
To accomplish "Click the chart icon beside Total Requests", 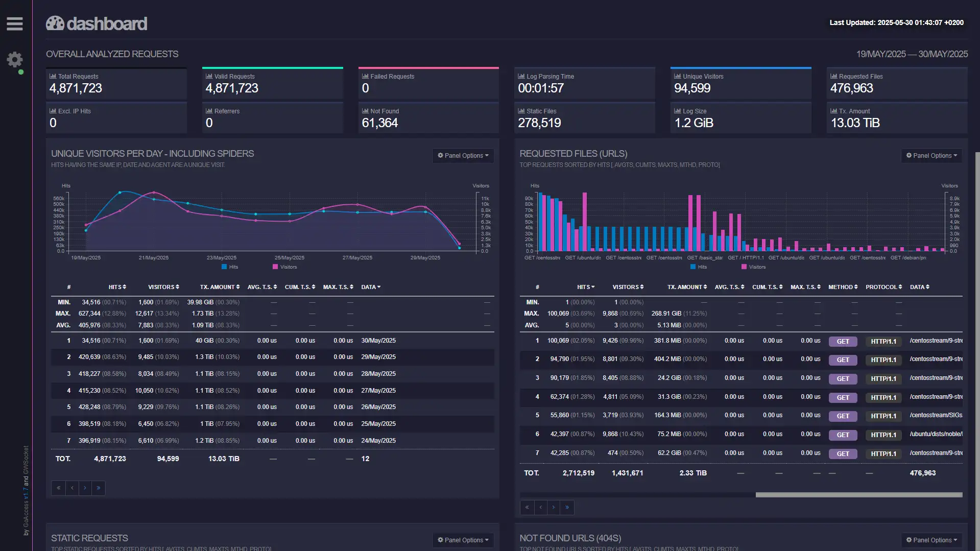I will click(52, 76).
